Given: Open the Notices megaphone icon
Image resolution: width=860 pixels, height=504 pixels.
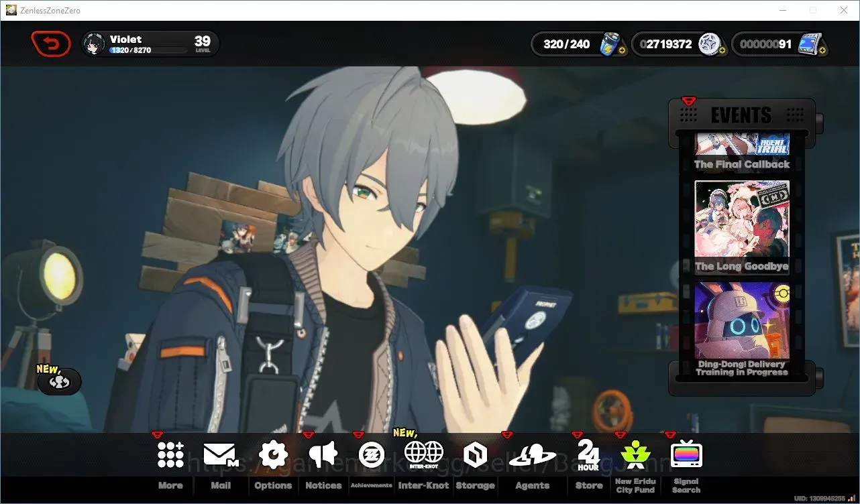Looking at the screenshot, I should [x=323, y=455].
